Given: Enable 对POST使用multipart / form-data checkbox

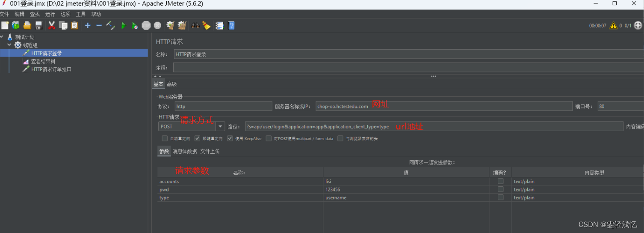Looking at the screenshot, I should [x=269, y=138].
